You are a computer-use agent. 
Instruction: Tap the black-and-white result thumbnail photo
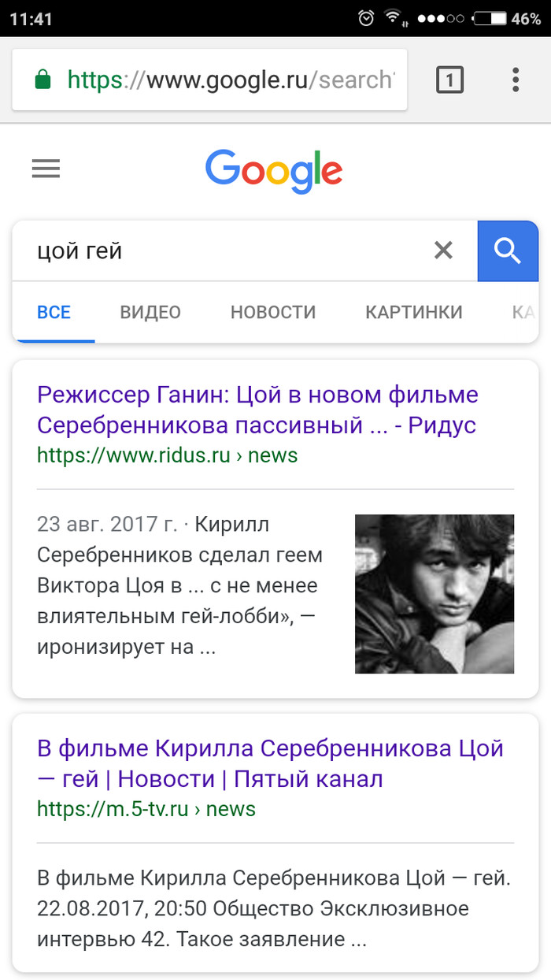435,594
